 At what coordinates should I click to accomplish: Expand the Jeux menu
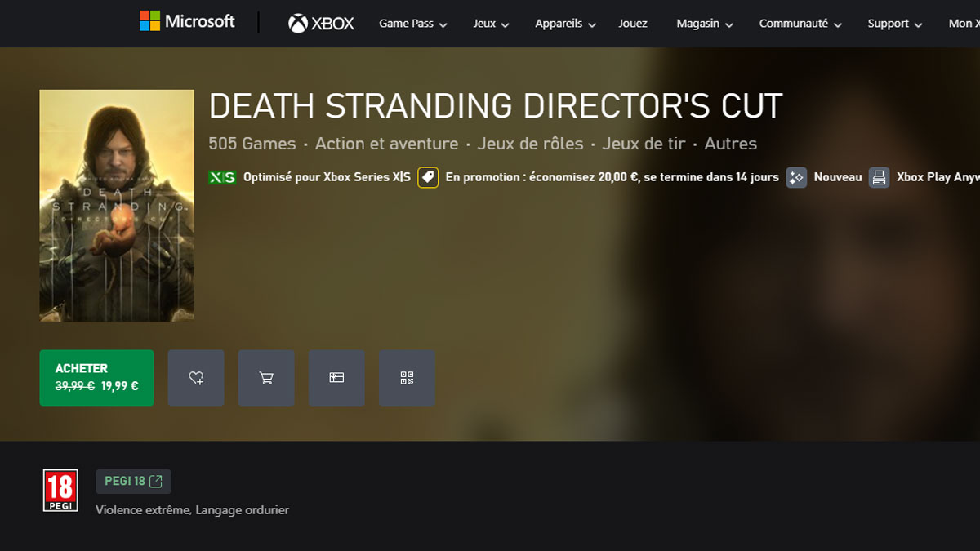pos(490,24)
